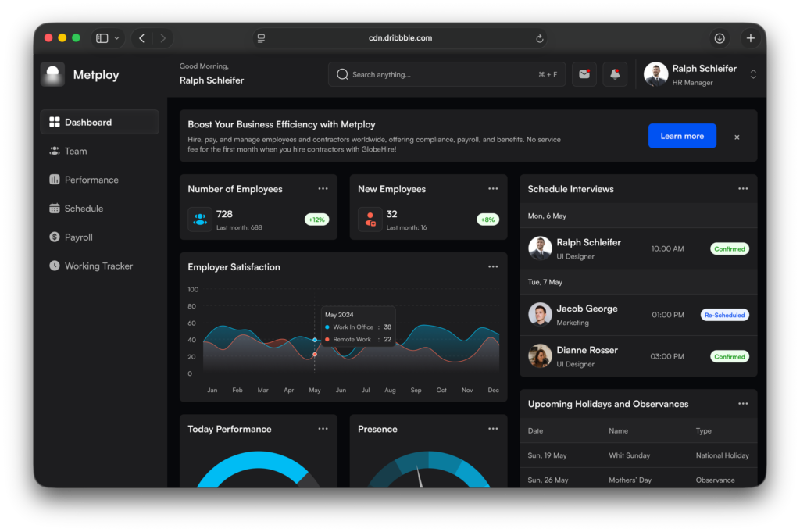The image size is (800, 532).
Task: Click the May data point on chart
Action: (315, 340)
